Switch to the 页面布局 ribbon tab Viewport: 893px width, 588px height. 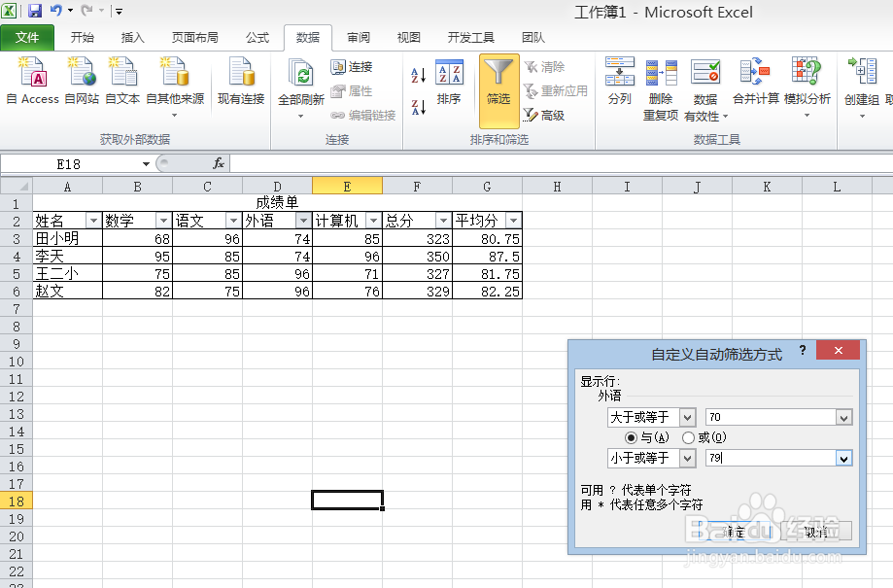click(194, 38)
